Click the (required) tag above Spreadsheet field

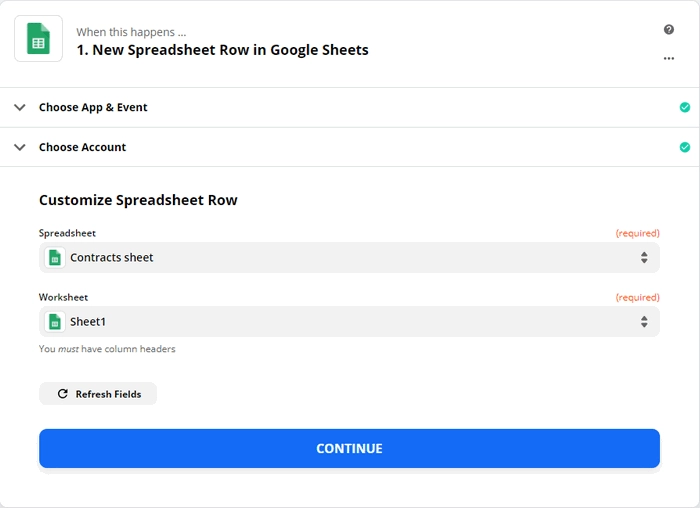click(x=637, y=233)
